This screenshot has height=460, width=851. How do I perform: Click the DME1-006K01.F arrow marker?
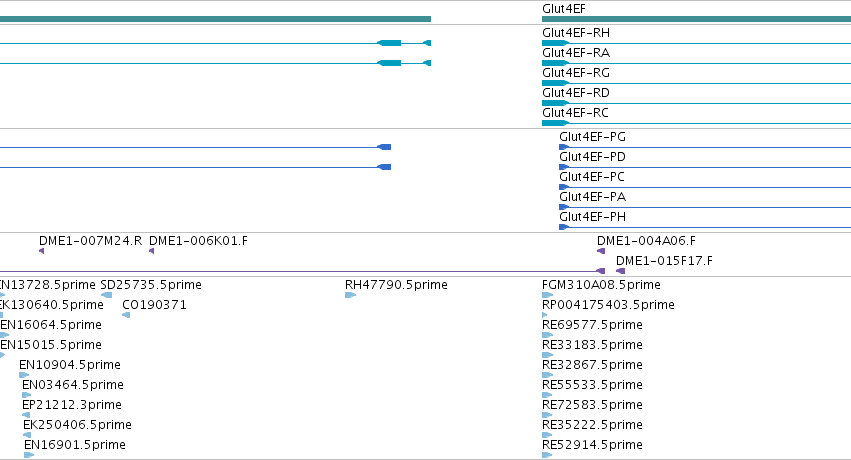[151, 251]
